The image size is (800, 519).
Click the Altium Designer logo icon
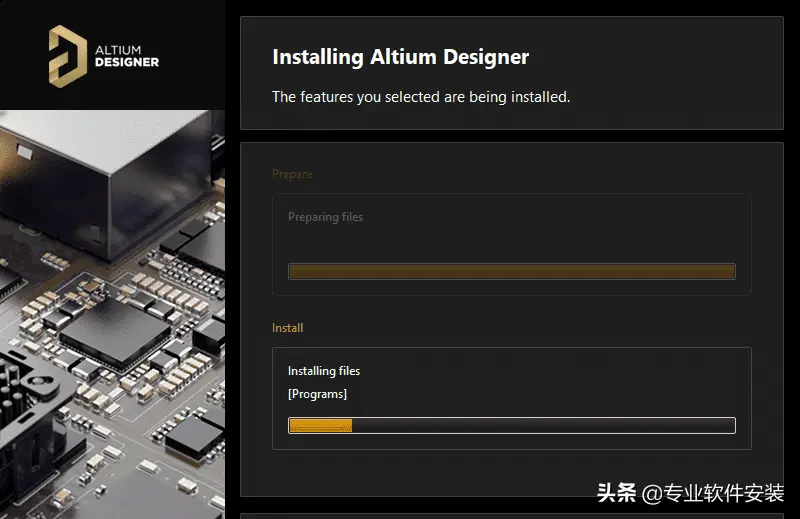(67, 56)
